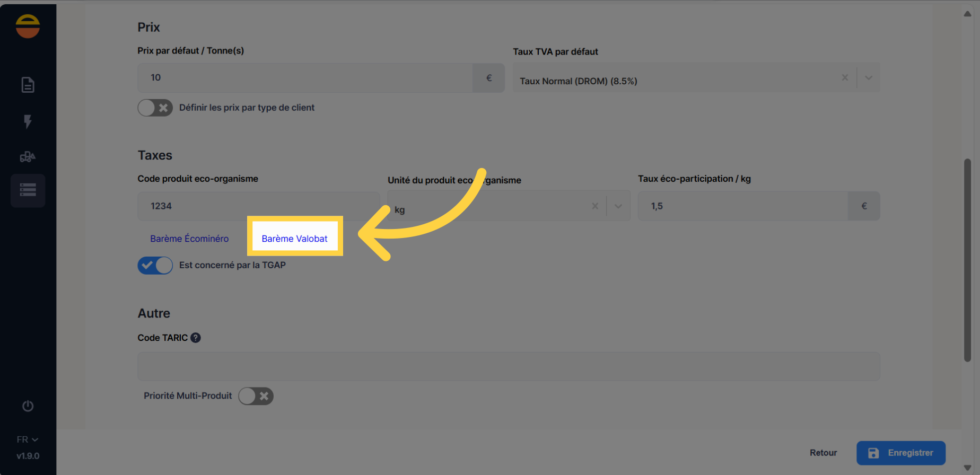Open the Barème Valobat link
This screenshot has height=475, width=980.
(294, 239)
